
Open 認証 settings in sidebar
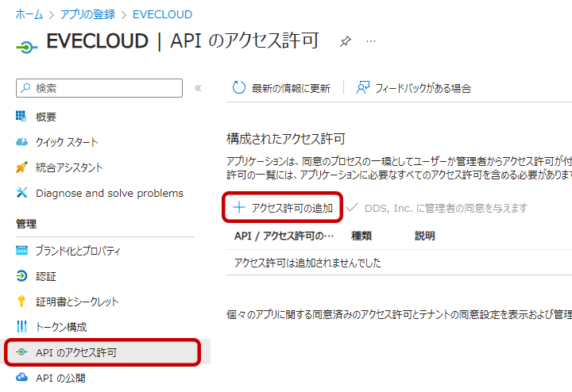pyautogui.click(x=46, y=276)
